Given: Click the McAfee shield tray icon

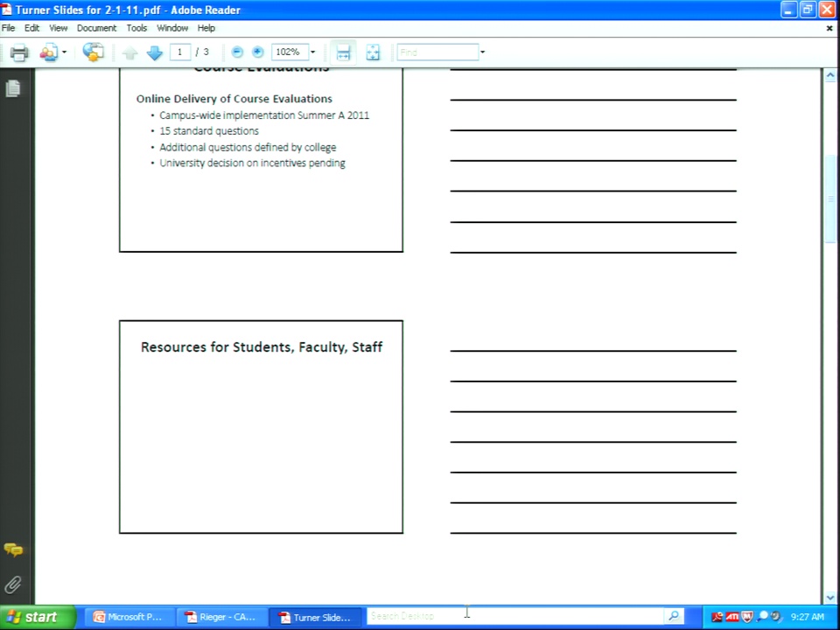Looking at the screenshot, I should click(747, 617).
